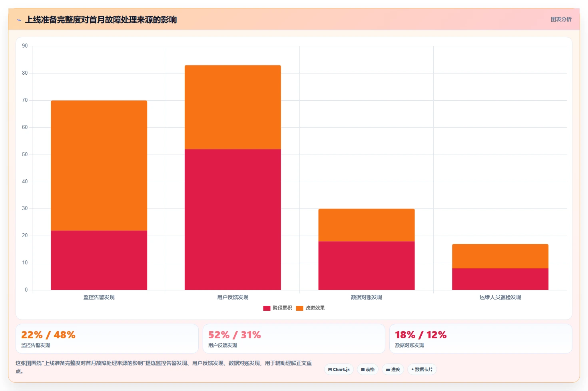This screenshot has height=391, width=588.
Task: Click the 图表分析 label in header
Action: [x=561, y=19]
